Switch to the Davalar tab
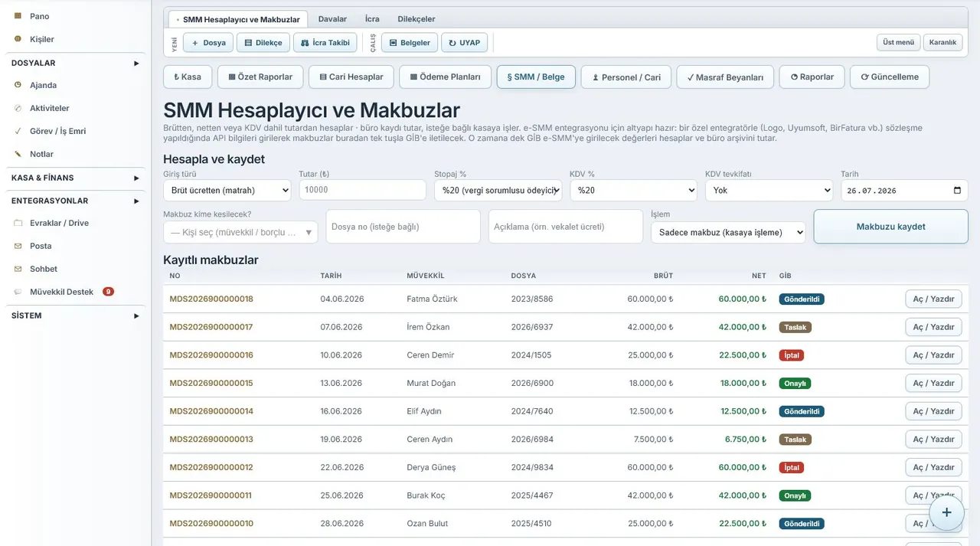The image size is (980, 546). 332,19
